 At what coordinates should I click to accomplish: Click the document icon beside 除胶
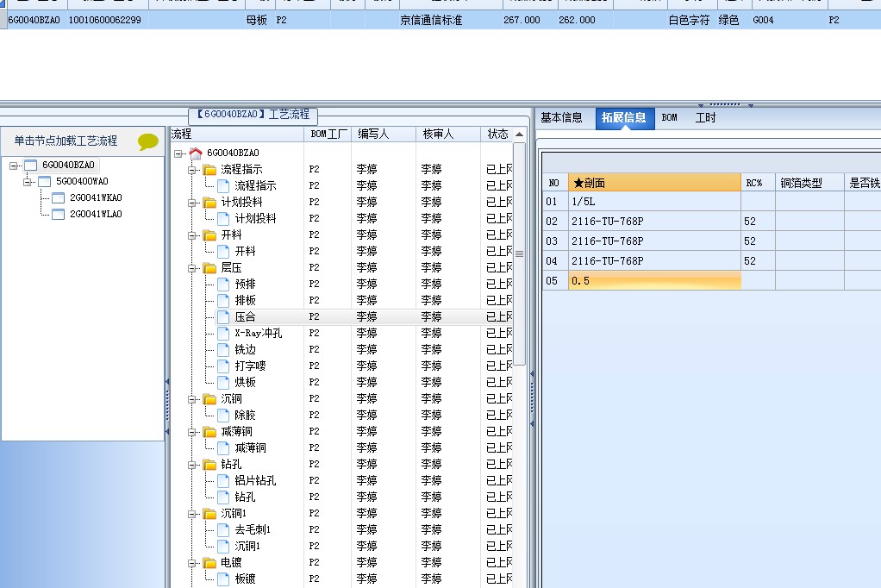point(223,416)
